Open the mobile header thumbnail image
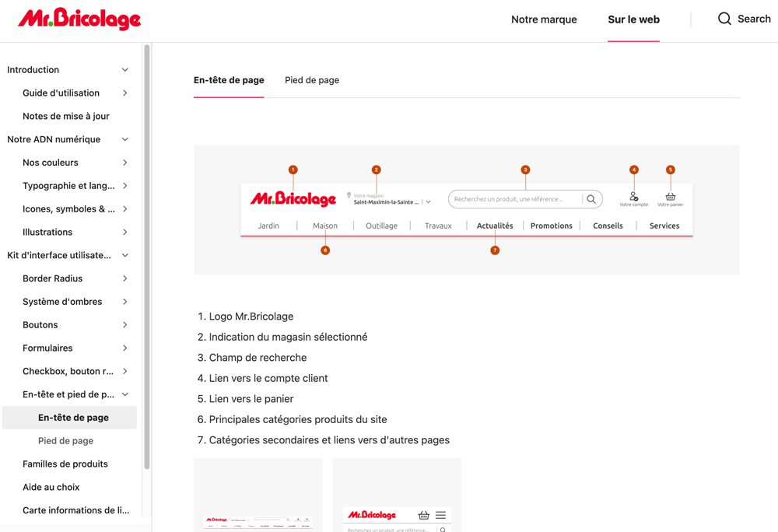 click(x=397, y=495)
